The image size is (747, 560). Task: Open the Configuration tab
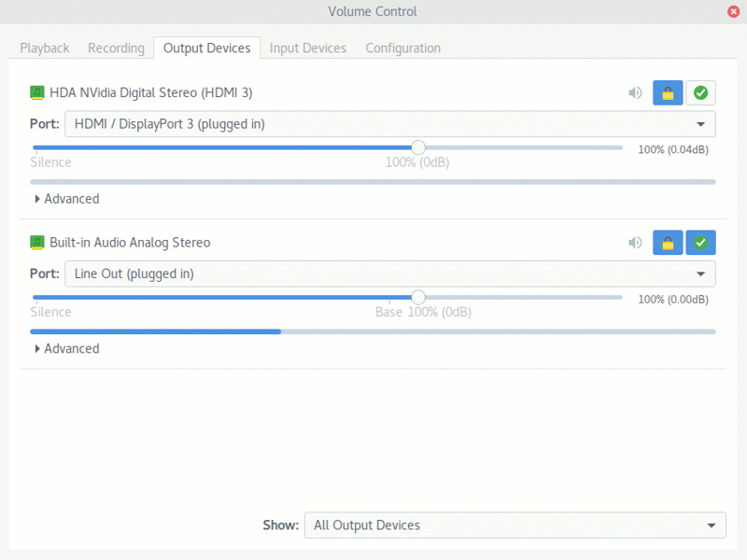(x=403, y=49)
